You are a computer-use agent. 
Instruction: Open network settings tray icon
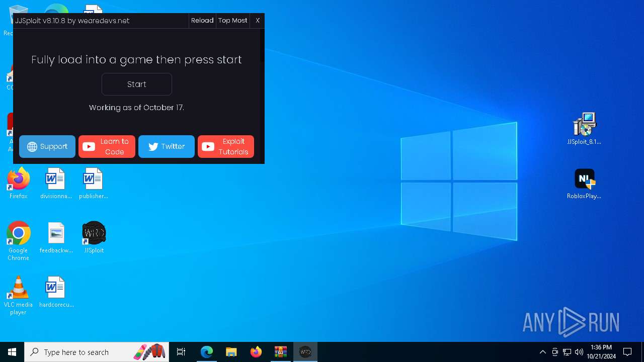coord(567,352)
